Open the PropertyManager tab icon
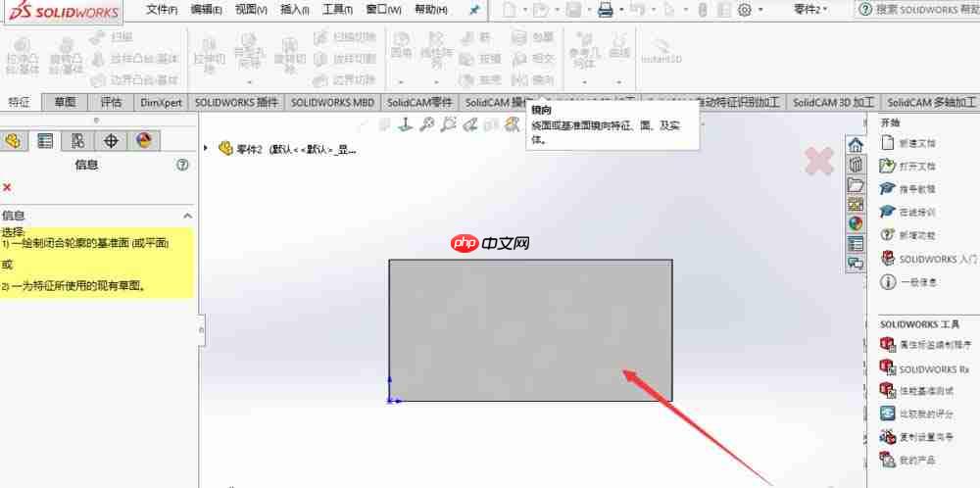The width and height of the screenshot is (980, 488). tap(45, 141)
